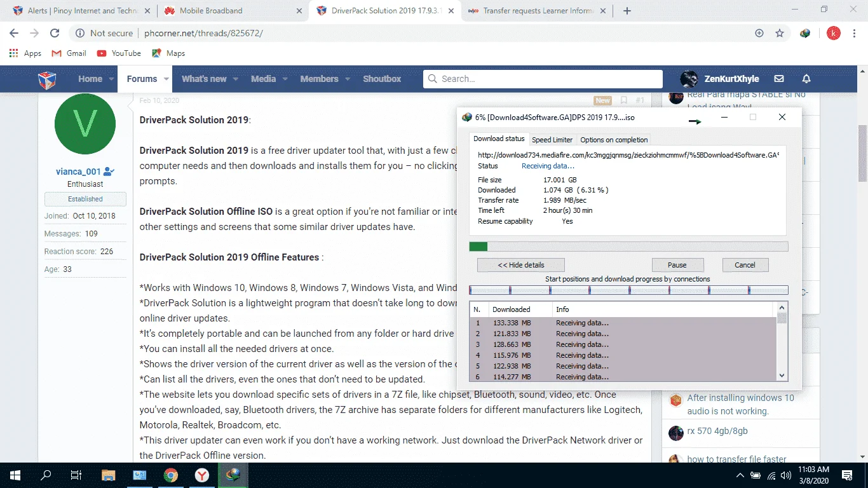868x488 pixels.
Task: Open the Chrome taskbar icon
Action: 170,475
